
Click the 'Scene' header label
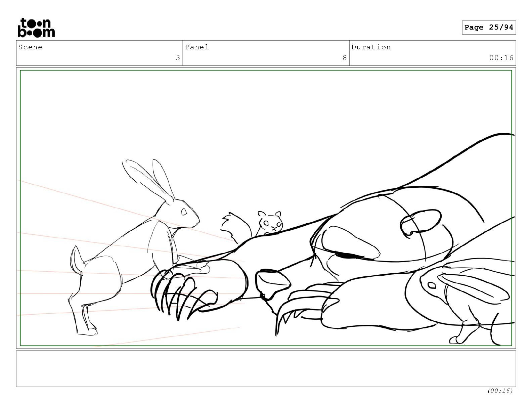(x=31, y=47)
